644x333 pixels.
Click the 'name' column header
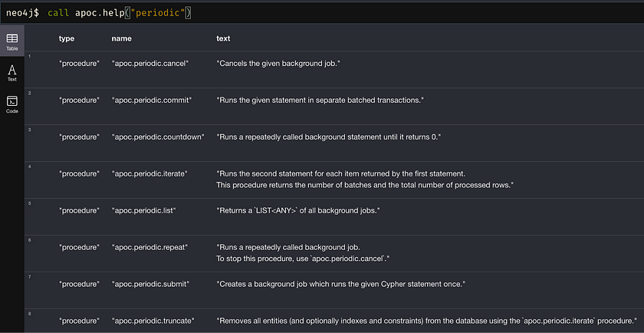tap(121, 38)
